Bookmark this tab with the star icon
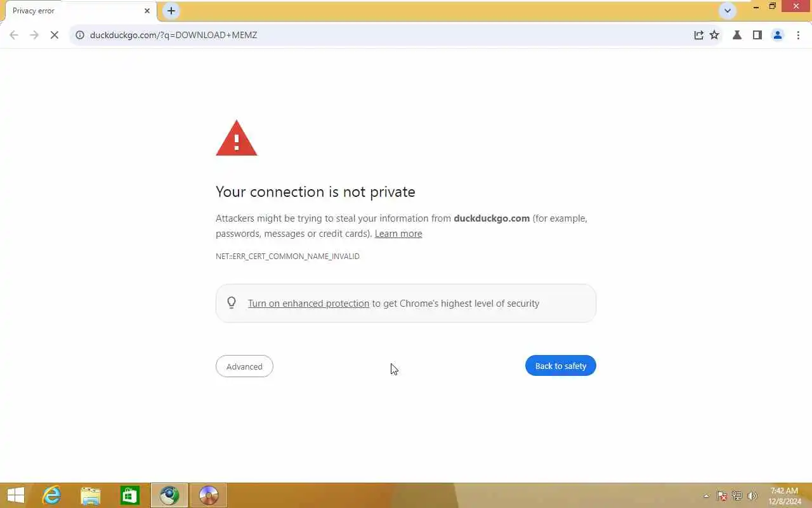The width and height of the screenshot is (812, 508). pyautogui.click(x=714, y=35)
